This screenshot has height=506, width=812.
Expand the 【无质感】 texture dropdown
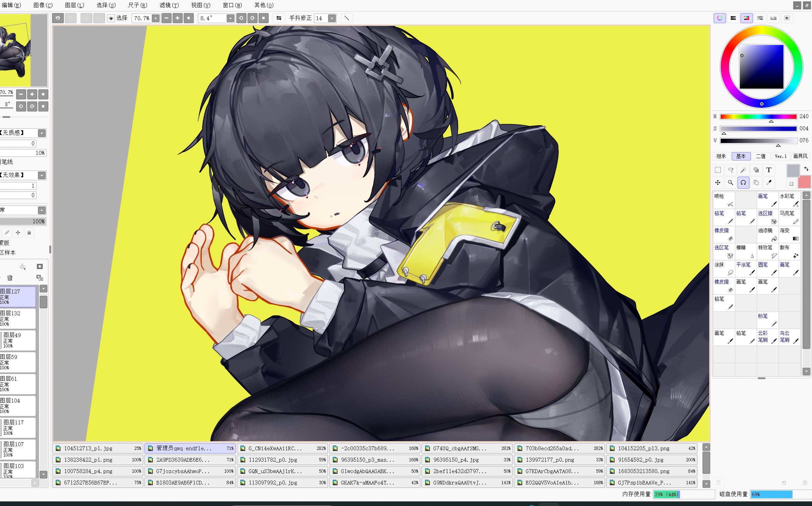pos(42,133)
